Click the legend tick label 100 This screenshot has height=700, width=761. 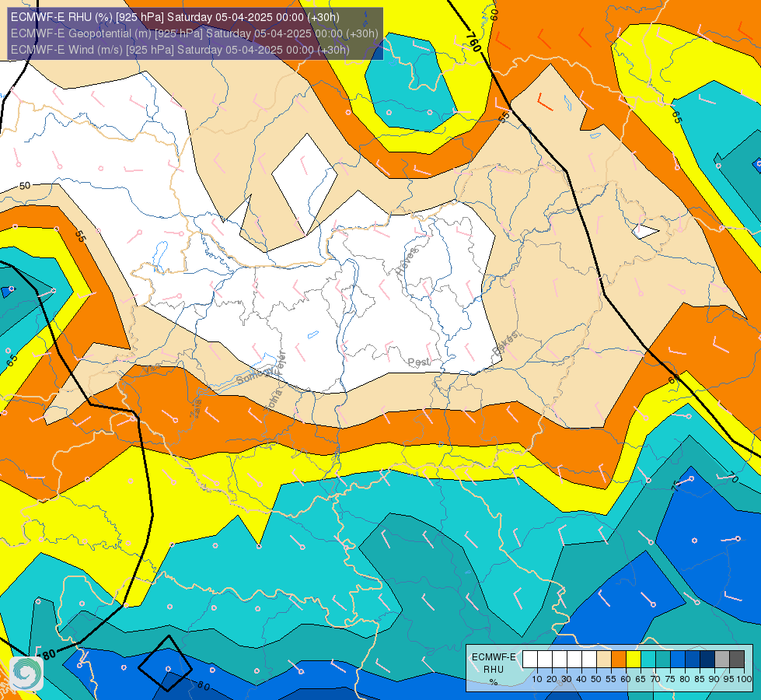click(744, 679)
